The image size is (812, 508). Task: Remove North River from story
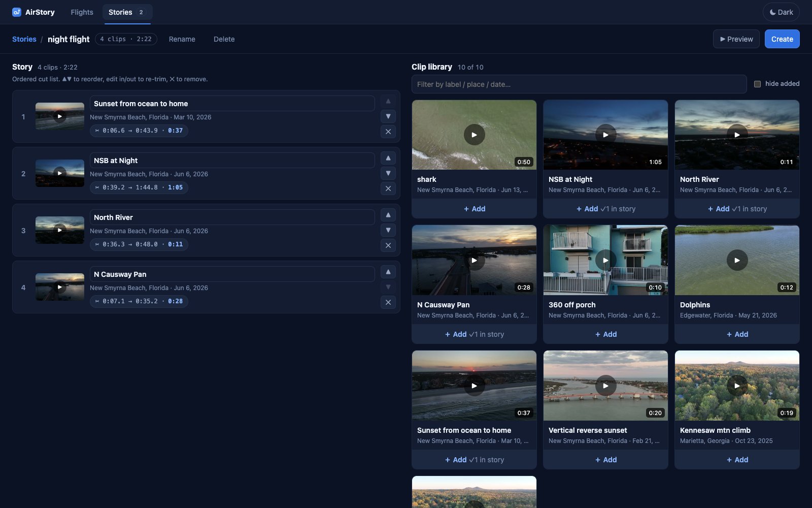click(x=388, y=246)
